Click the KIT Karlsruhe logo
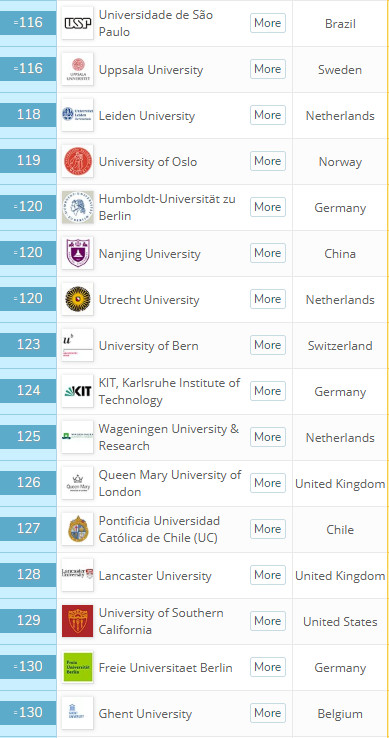389x738 pixels. [x=78, y=391]
